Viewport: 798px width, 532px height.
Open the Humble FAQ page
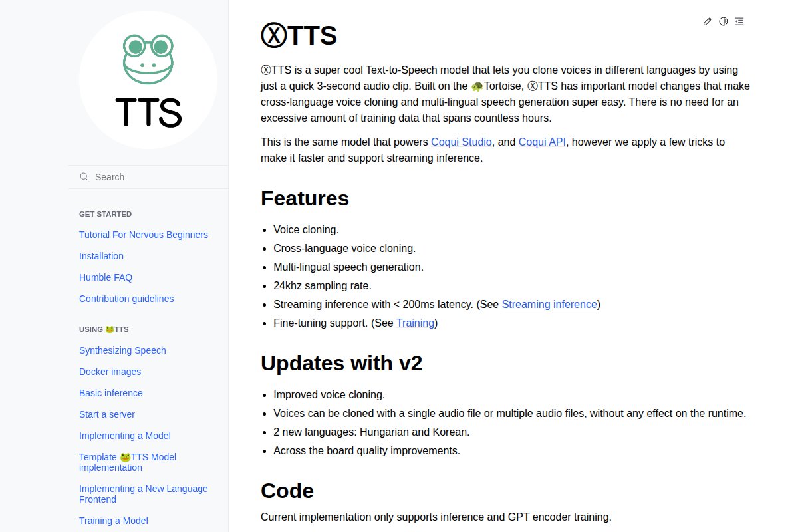[x=105, y=277]
